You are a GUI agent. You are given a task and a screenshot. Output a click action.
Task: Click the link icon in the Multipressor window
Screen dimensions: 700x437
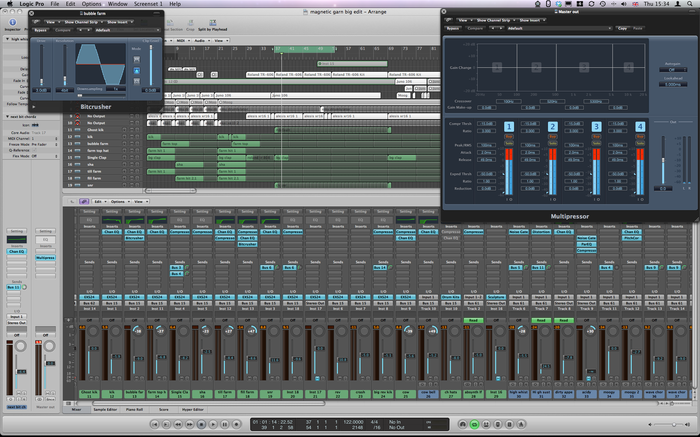tap(449, 20)
